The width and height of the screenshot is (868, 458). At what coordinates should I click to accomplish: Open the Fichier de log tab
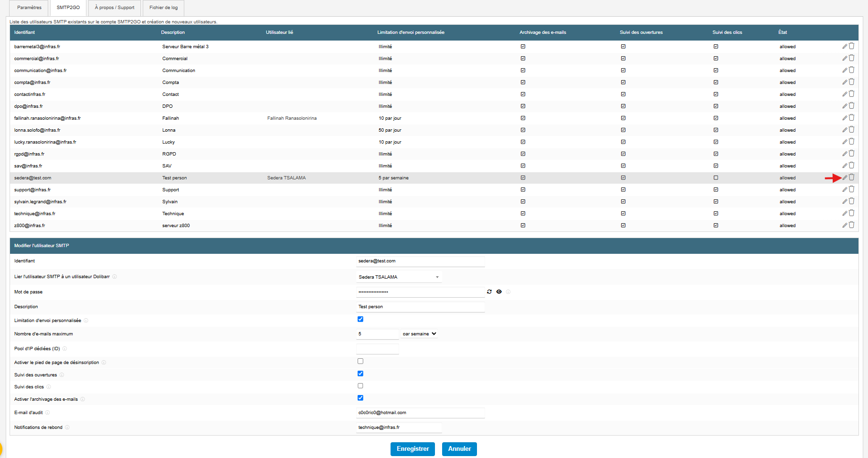point(163,8)
